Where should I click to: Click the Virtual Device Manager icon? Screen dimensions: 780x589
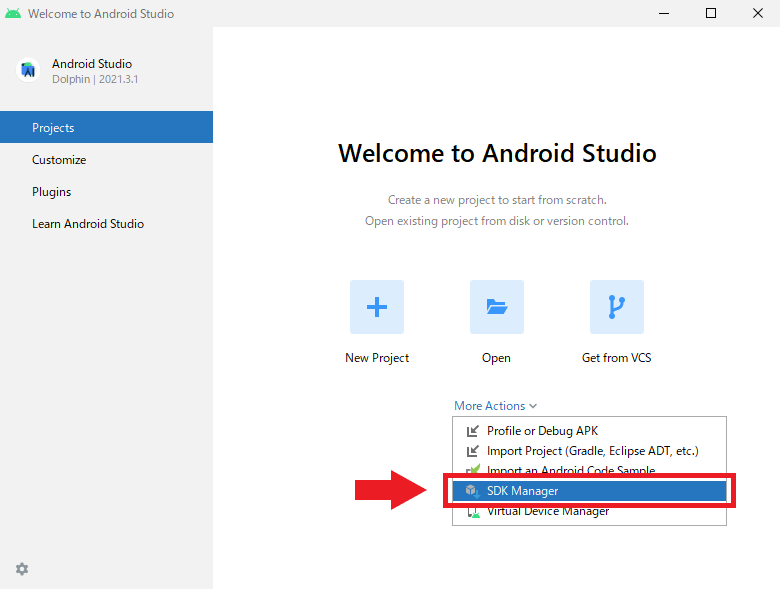tap(473, 512)
